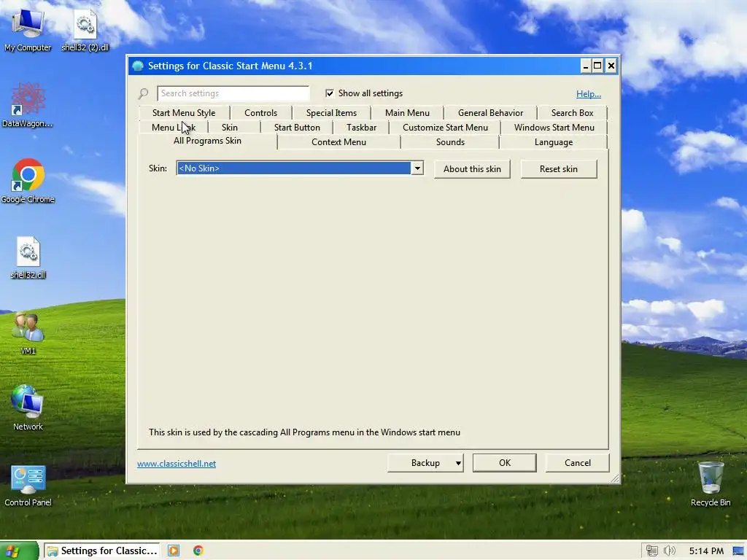Toggle the Show all settings checkbox
747x560 pixels.
(329, 93)
